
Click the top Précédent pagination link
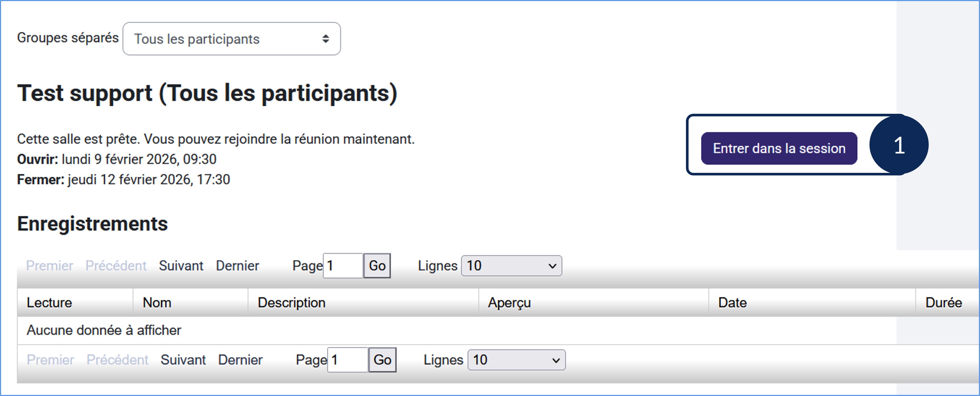pyautogui.click(x=116, y=266)
